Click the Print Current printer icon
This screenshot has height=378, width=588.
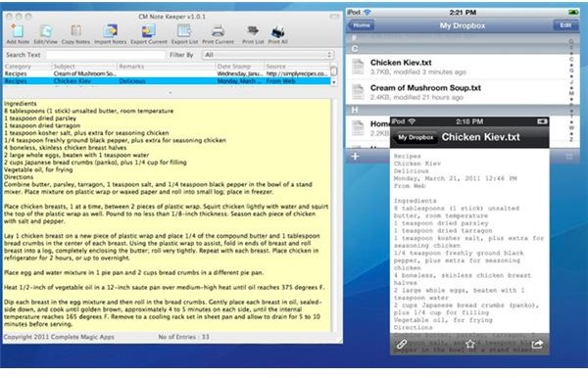click(x=218, y=31)
